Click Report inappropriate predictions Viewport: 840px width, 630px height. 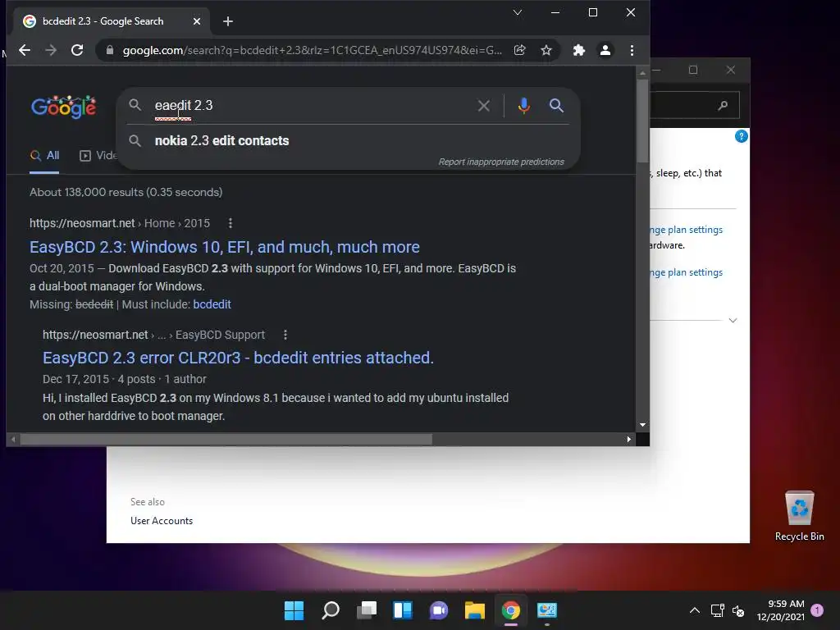click(501, 162)
